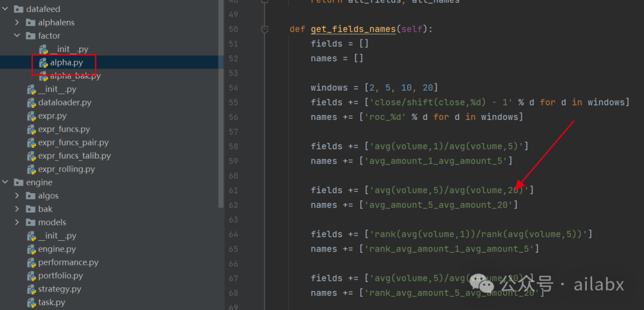Fold get_fields_names method in gutter
The height and width of the screenshot is (310, 644).
tap(265, 29)
